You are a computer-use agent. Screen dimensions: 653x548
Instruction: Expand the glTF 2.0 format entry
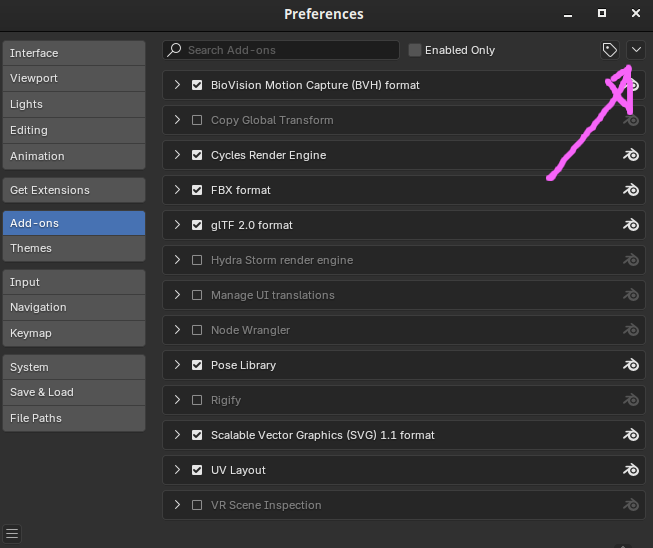[x=177, y=225]
